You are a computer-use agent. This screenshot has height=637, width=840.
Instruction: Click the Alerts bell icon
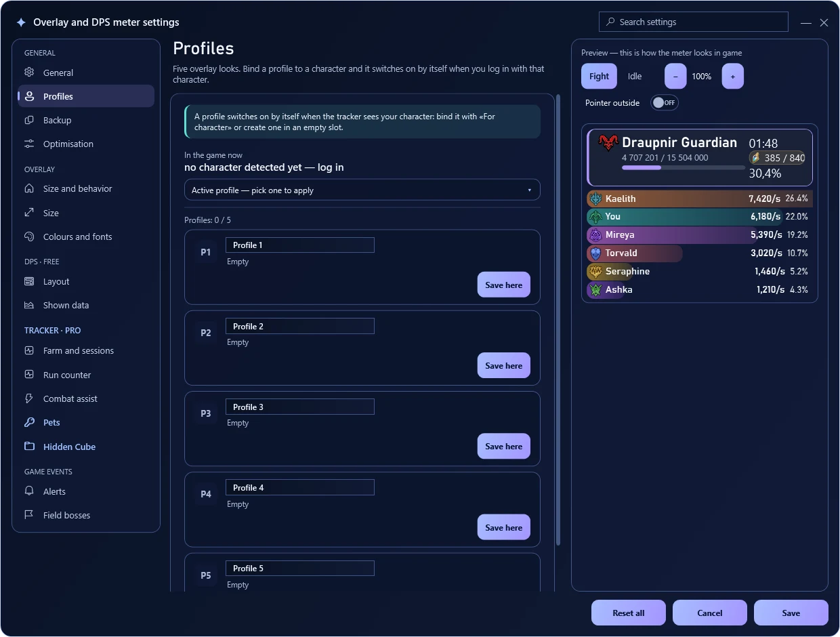(29, 491)
